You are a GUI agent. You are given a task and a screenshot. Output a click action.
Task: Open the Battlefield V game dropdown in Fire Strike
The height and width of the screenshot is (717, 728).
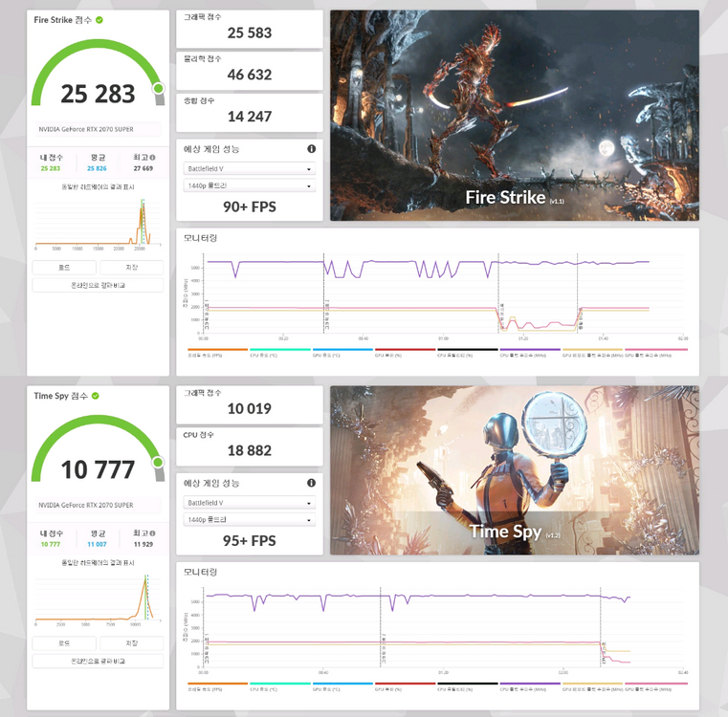tap(250, 168)
